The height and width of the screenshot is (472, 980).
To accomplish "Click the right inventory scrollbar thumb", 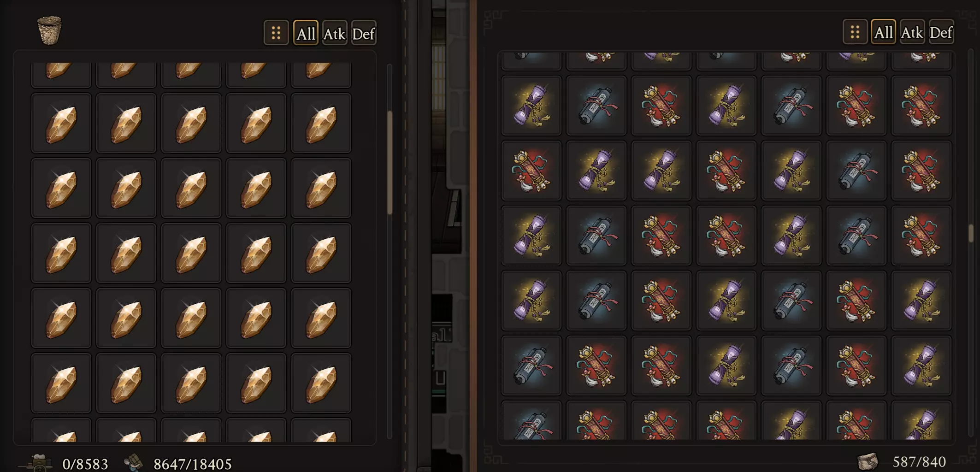I will pyautogui.click(x=971, y=233).
